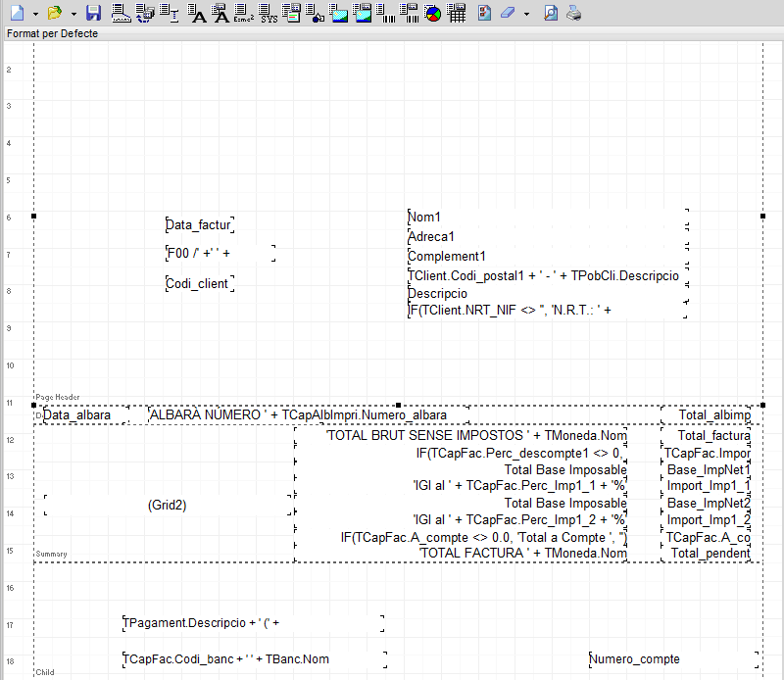Select the IF(TClient.NRT_NIF expression
This screenshot has width=784, height=680.
[548, 310]
